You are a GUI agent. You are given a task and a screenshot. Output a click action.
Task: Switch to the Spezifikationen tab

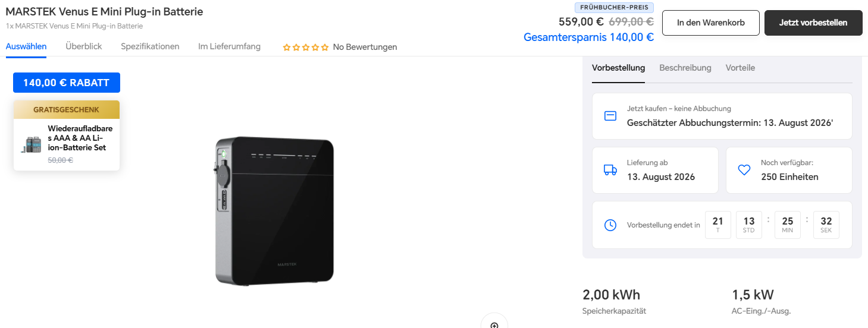[150, 46]
